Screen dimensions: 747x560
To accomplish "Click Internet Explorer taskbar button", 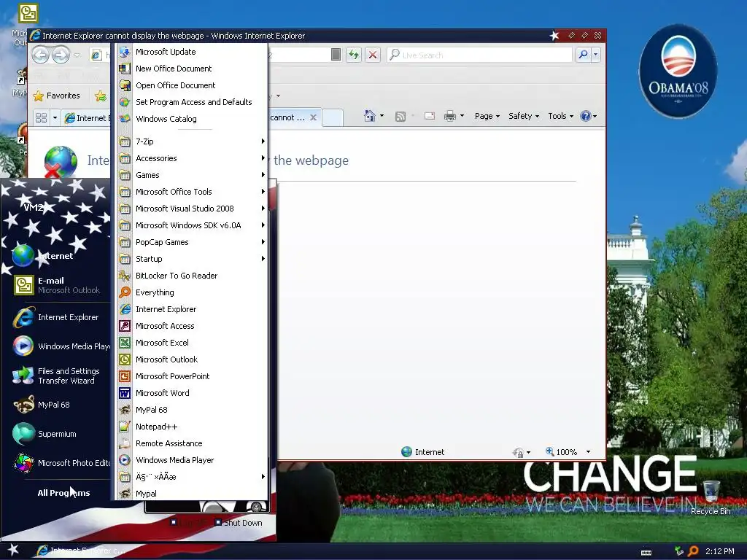I will point(81,551).
